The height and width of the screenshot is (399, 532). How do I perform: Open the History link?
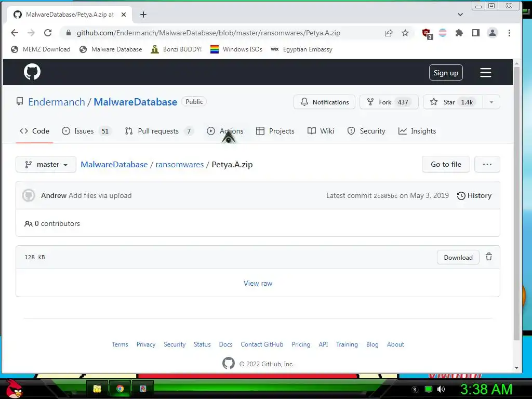tap(474, 196)
